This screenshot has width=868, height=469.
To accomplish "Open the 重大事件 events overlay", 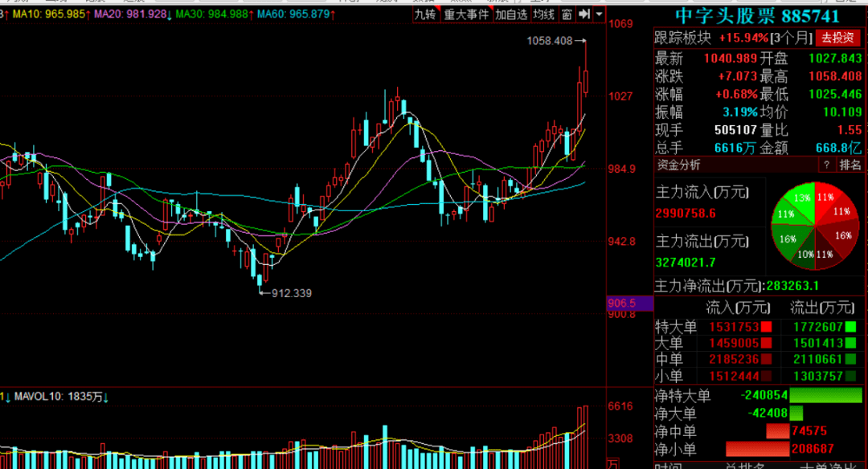I will point(466,14).
